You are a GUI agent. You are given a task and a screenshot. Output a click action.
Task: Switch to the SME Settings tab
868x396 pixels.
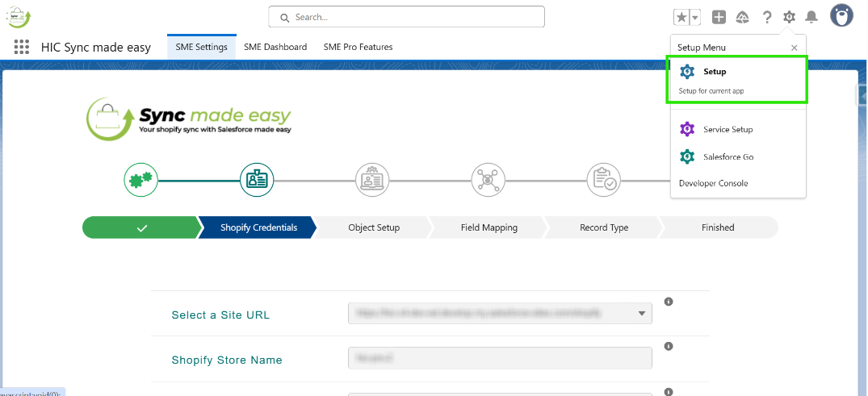(202, 47)
